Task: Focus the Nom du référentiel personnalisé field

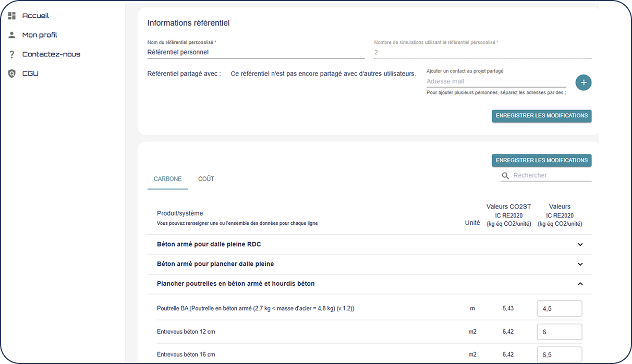Action: [x=256, y=52]
